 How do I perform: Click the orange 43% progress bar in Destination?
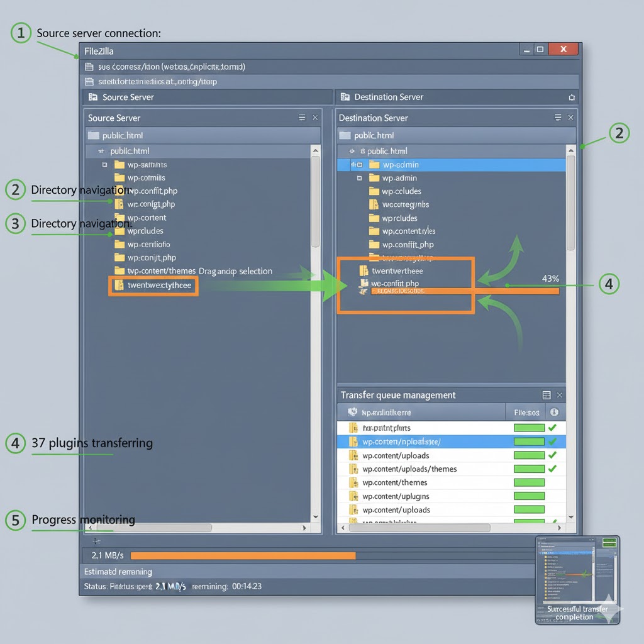coord(465,291)
